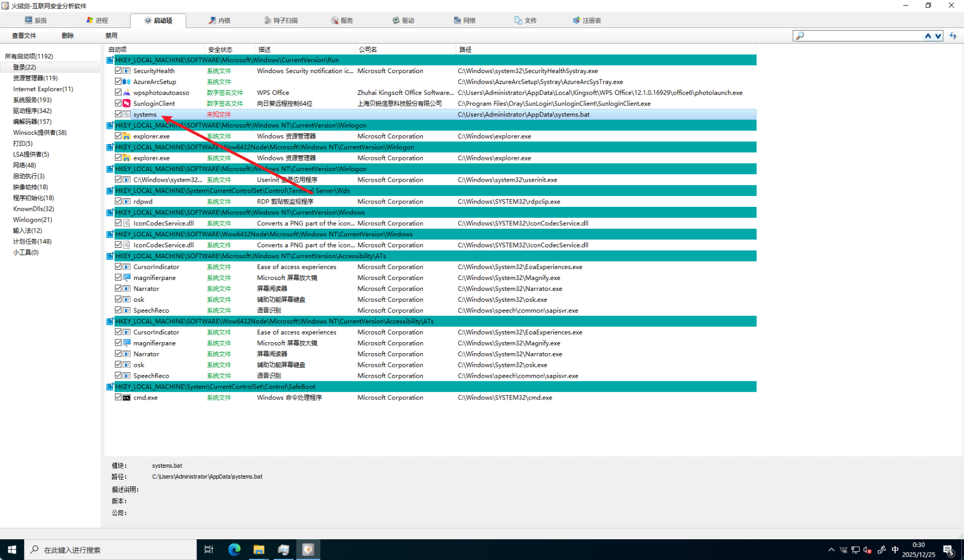Click the 删除 button

[68, 35]
